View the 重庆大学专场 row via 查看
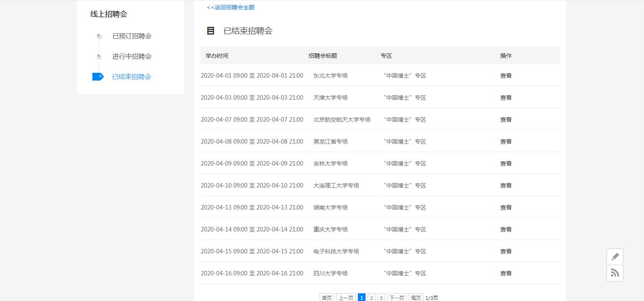644x301 pixels. pyautogui.click(x=506, y=229)
